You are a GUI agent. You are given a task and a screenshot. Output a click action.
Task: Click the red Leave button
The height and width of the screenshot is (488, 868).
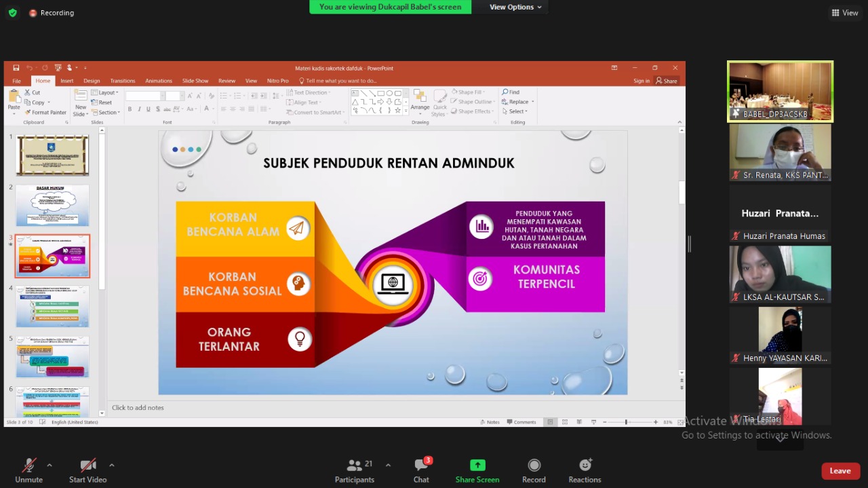[840, 471]
